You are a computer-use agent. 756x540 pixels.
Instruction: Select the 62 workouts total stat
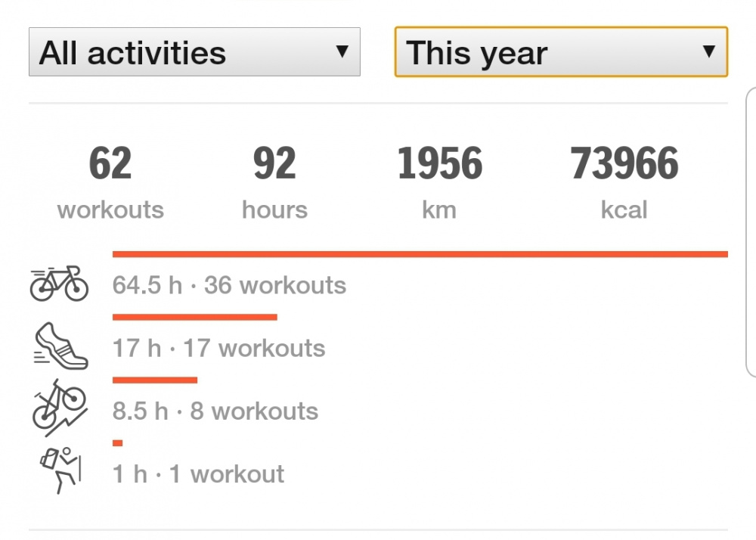tap(110, 182)
